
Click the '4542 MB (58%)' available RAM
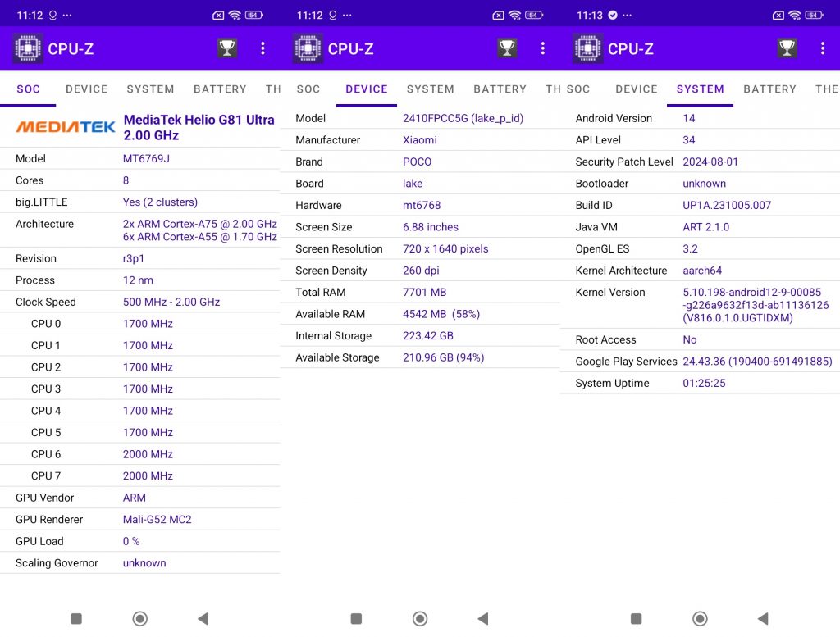tap(441, 314)
